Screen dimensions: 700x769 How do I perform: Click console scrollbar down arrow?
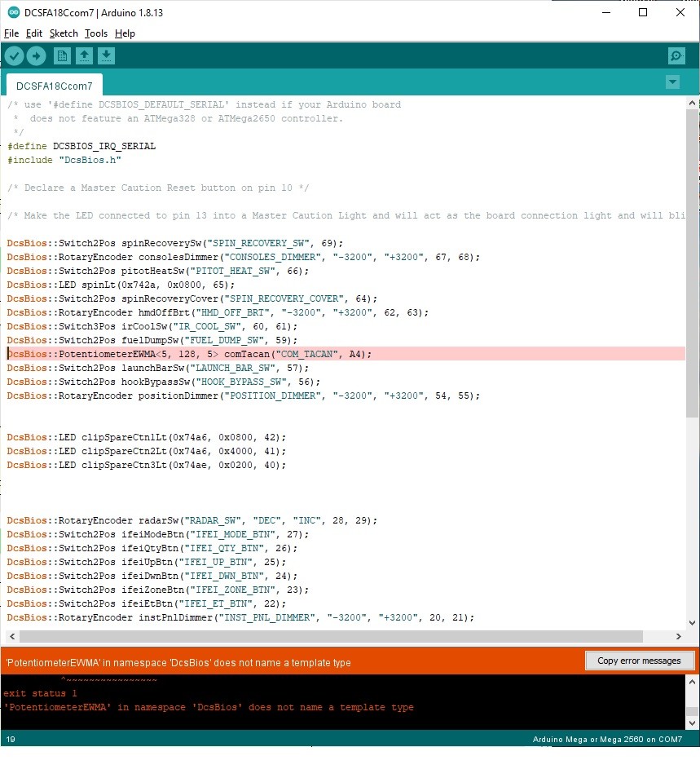click(692, 723)
